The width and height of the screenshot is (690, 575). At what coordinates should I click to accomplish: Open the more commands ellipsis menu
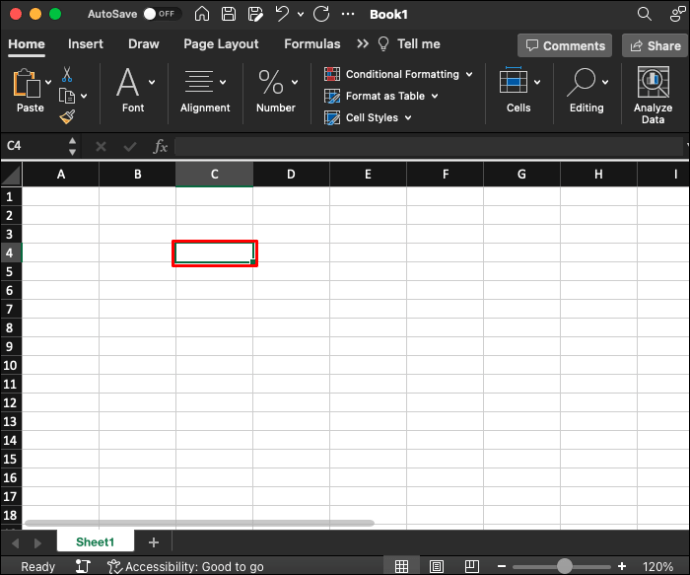coord(348,14)
